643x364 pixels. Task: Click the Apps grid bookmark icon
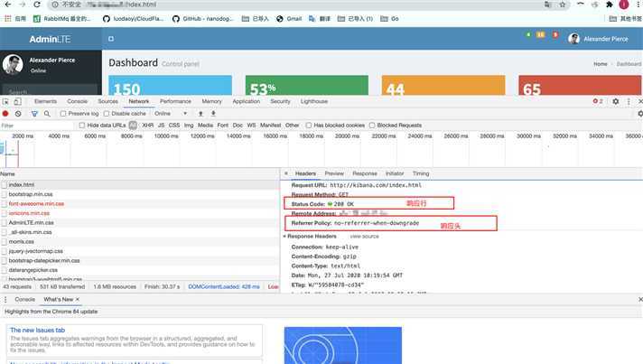coord(7,18)
